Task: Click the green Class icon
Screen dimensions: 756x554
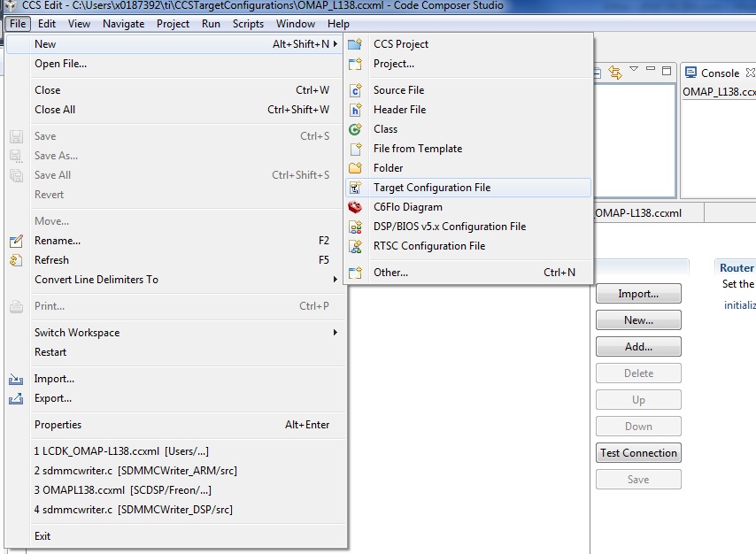Action: pyautogui.click(x=355, y=129)
